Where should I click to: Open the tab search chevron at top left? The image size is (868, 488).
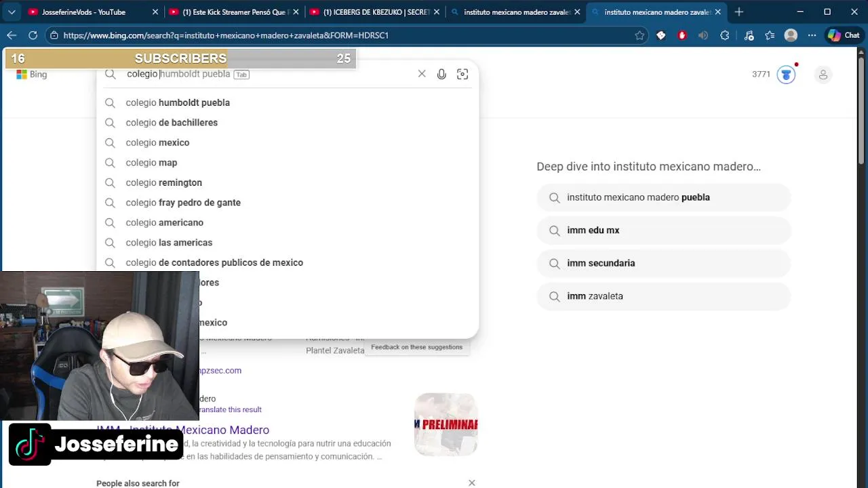pos(12,12)
